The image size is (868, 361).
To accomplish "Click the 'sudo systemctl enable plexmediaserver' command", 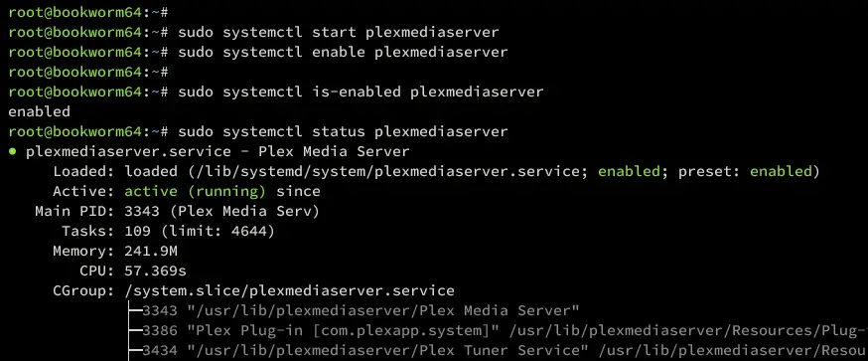I will click(343, 52).
